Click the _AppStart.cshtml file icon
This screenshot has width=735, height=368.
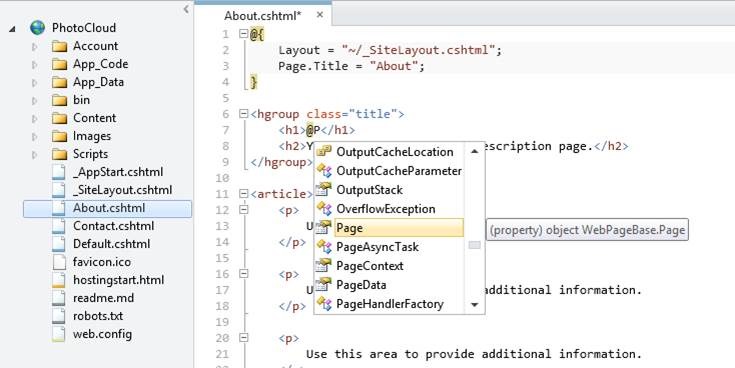point(59,172)
